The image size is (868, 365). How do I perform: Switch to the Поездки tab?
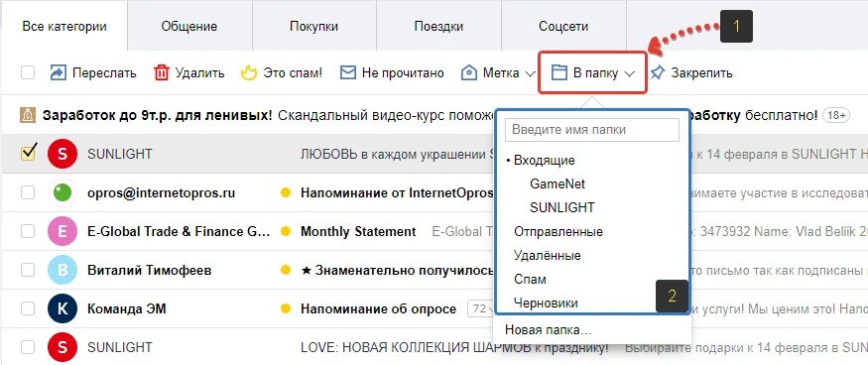pyautogui.click(x=438, y=27)
